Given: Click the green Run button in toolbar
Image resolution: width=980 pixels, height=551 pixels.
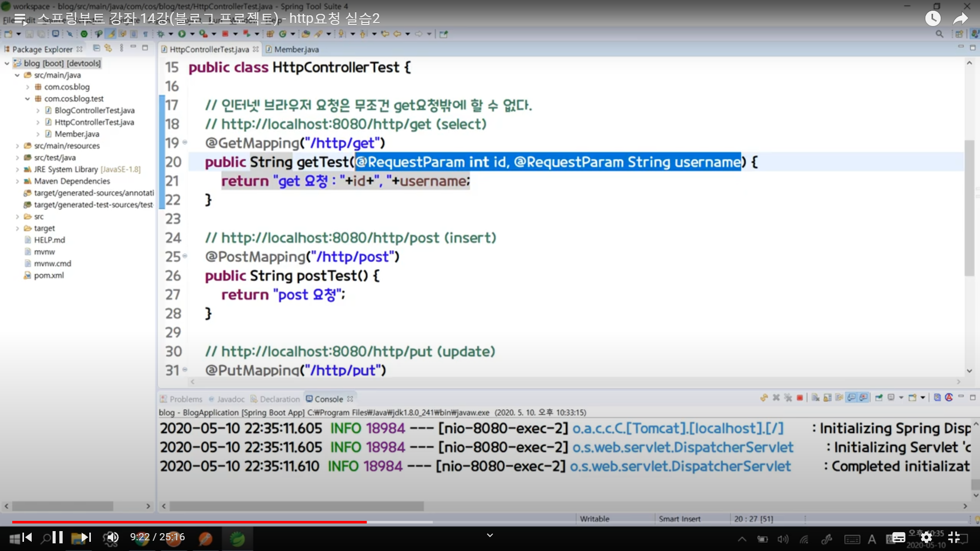Looking at the screenshot, I should coord(181,34).
